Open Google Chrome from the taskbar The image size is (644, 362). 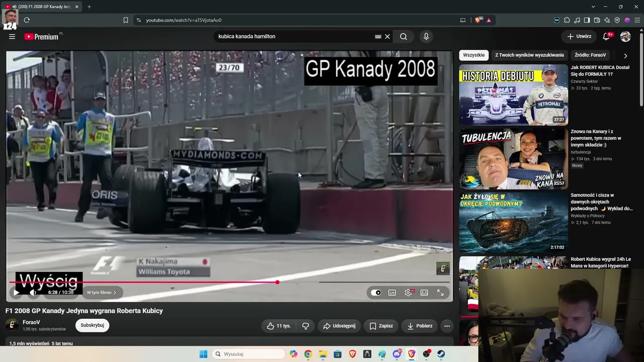point(308,354)
